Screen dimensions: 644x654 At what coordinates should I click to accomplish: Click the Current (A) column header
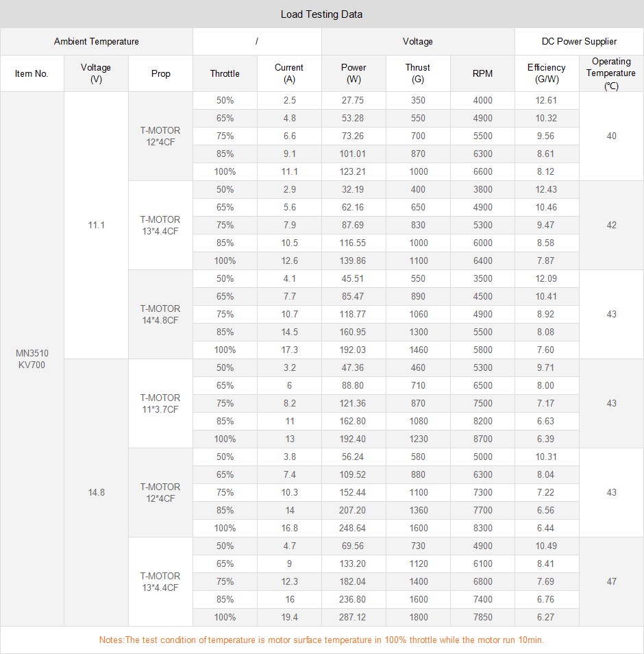point(289,73)
